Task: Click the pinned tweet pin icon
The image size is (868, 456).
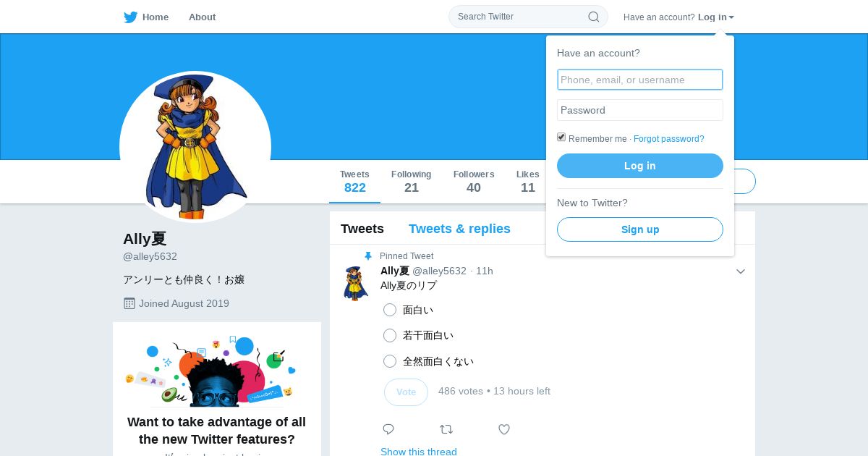Action: (x=368, y=256)
